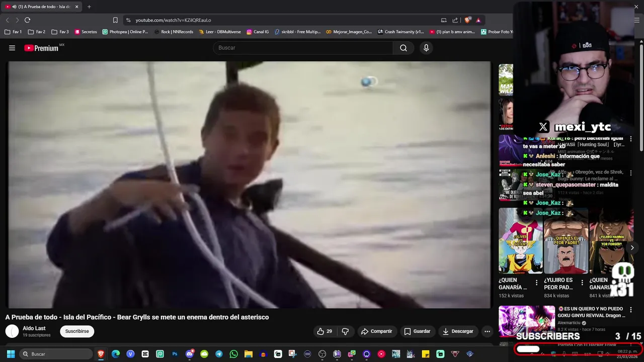Subscribe with the Suscribirse button
The width and height of the screenshot is (644, 362).
point(77,331)
